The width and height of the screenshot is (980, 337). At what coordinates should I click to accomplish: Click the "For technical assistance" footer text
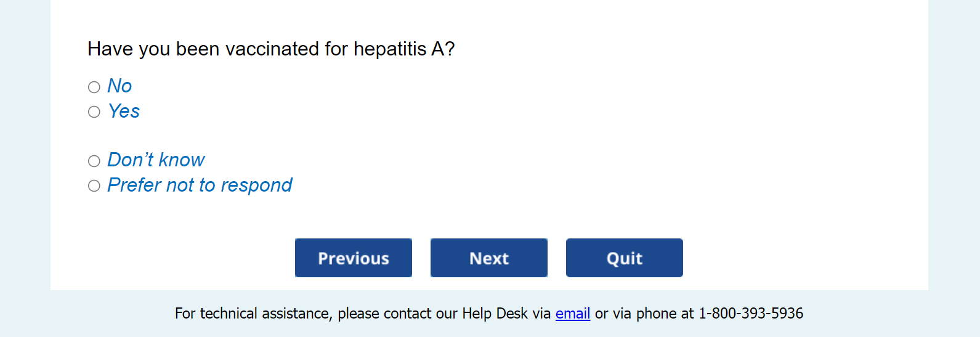pyautogui.click(x=253, y=314)
